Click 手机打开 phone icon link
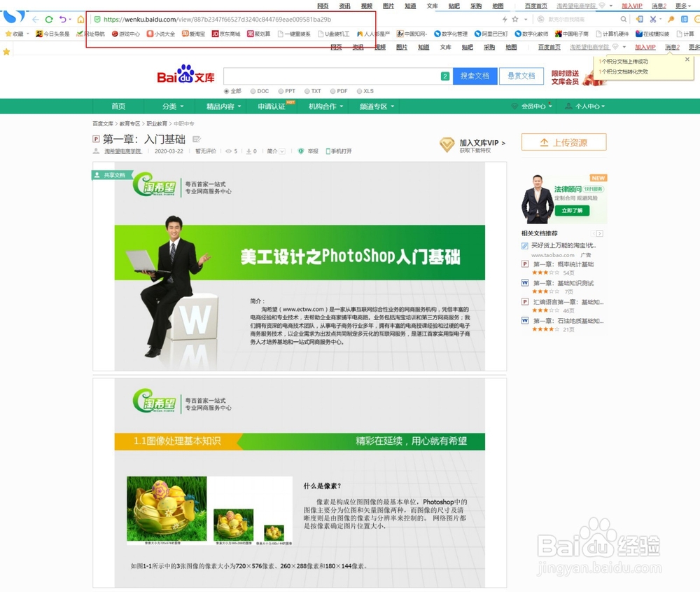 click(338, 151)
